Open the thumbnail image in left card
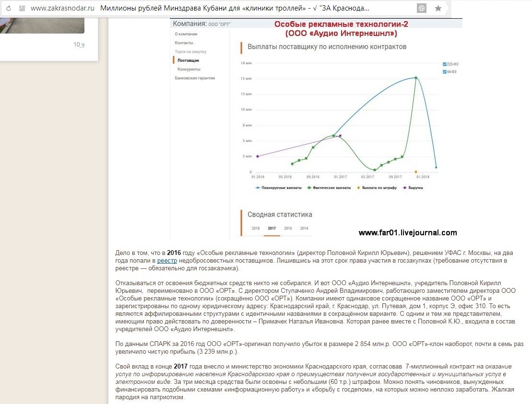 (x=42, y=25)
